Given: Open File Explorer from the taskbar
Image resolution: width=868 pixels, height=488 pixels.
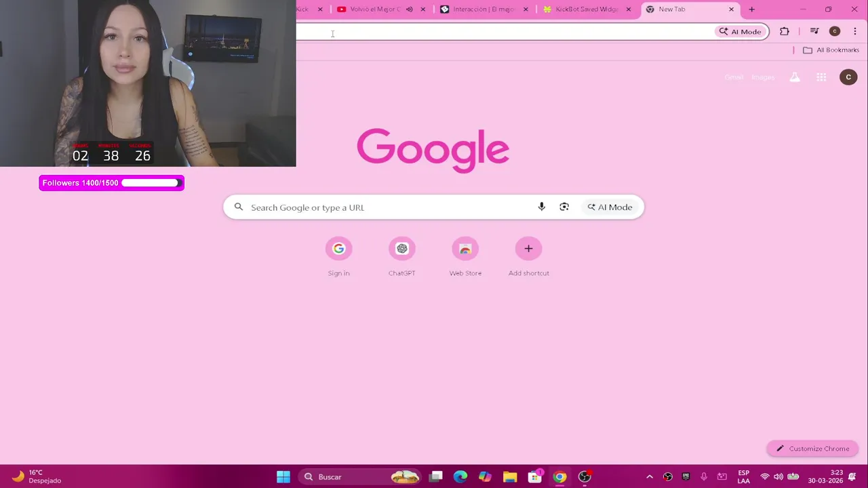Looking at the screenshot, I should [x=510, y=477].
